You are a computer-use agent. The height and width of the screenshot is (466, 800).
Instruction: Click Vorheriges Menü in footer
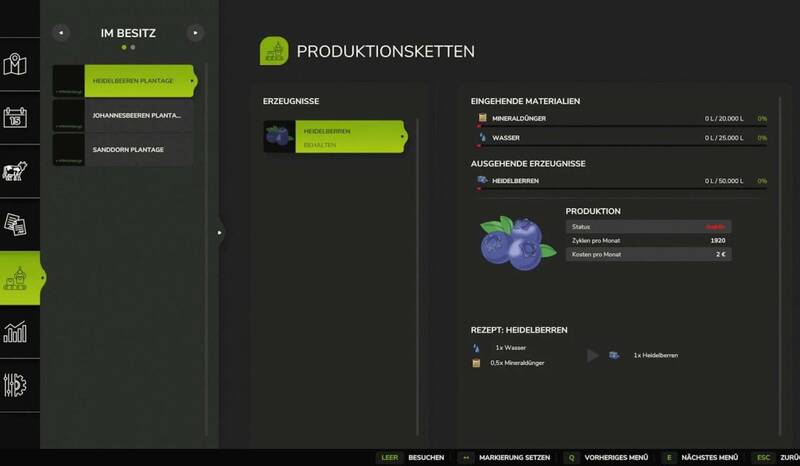pyautogui.click(x=616, y=457)
